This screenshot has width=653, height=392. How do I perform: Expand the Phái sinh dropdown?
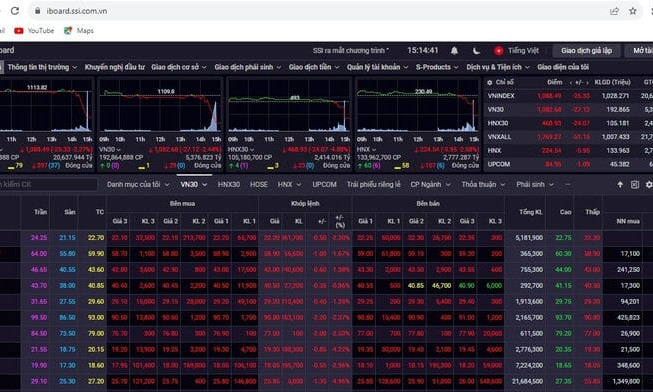coord(535,184)
